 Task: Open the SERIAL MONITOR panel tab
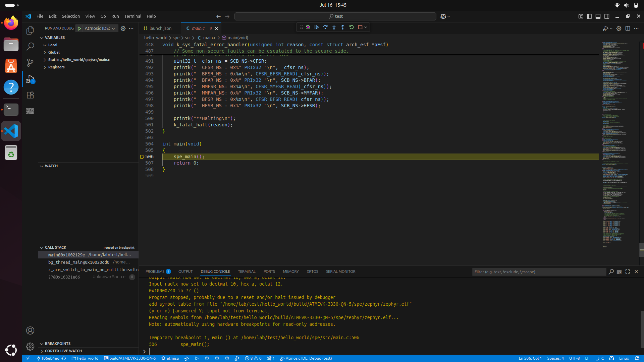click(340, 271)
